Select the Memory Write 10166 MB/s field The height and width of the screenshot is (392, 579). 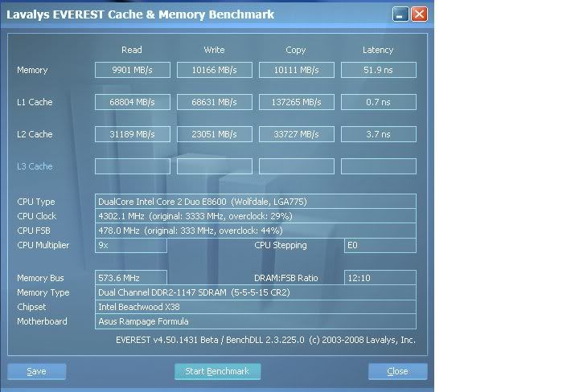point(215,70)
